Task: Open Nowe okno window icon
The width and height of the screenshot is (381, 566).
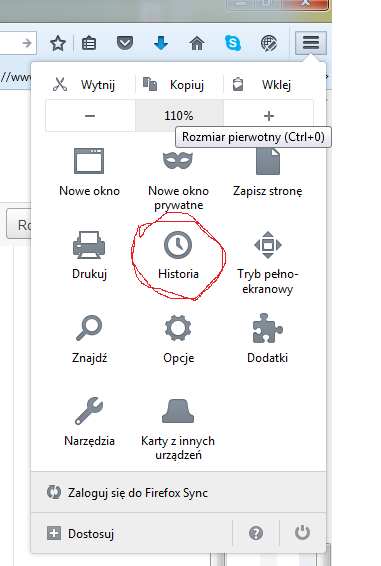Action: (89, 161)
